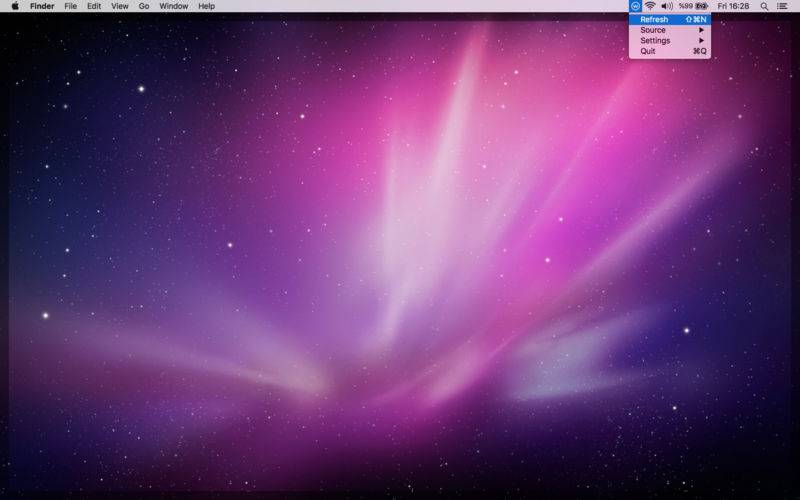Viewport: 800px width, 500px height.
Task: Click the volume speaker icon
Action: tap(666, 6)
